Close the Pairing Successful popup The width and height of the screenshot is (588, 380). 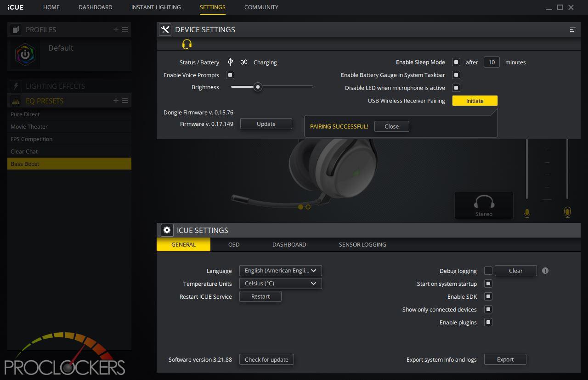click(392, 126)
